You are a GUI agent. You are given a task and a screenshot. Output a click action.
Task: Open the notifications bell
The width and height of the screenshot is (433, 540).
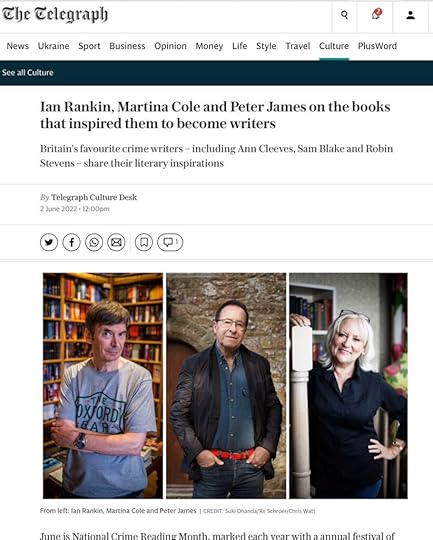(x=376, y=15)
